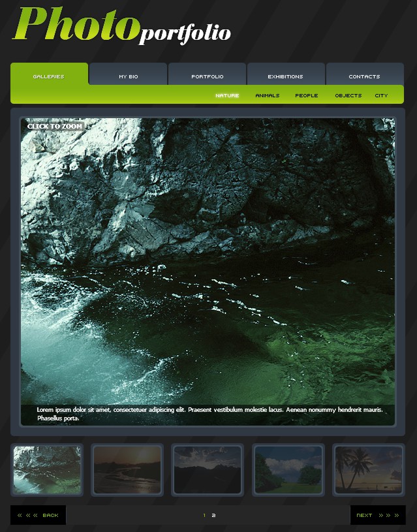Image resolution: width=417 pixels, height=532 pixels.
Task: Go to page 1
Action: coord(204,515)
